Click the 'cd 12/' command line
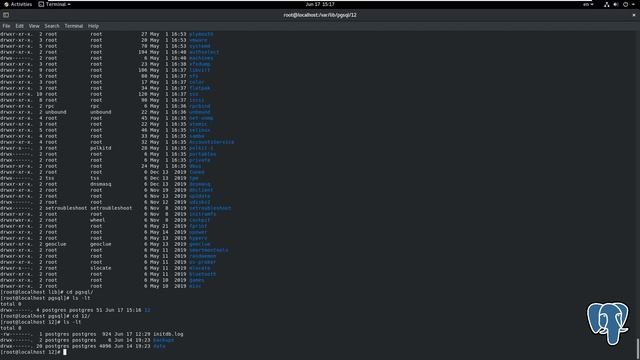Viewport: 640px width, 360px height. pos(45,316)
